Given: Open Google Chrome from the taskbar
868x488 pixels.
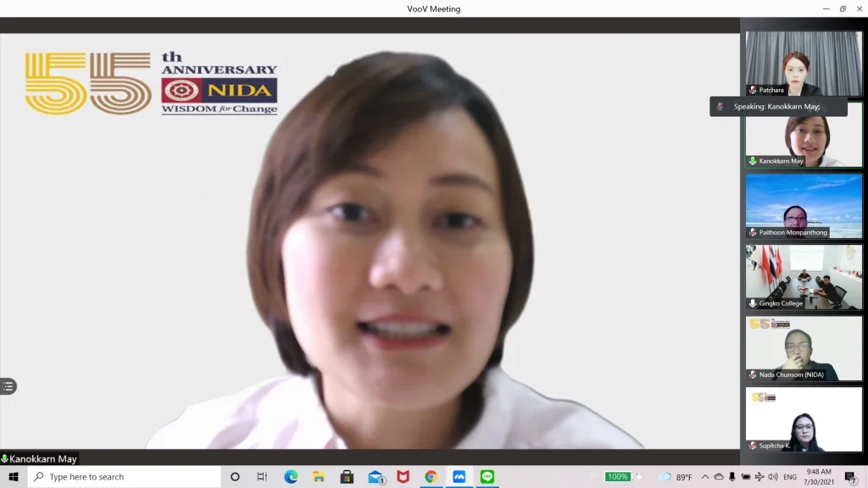Looking at the screenshot, I should pos(431,476).
